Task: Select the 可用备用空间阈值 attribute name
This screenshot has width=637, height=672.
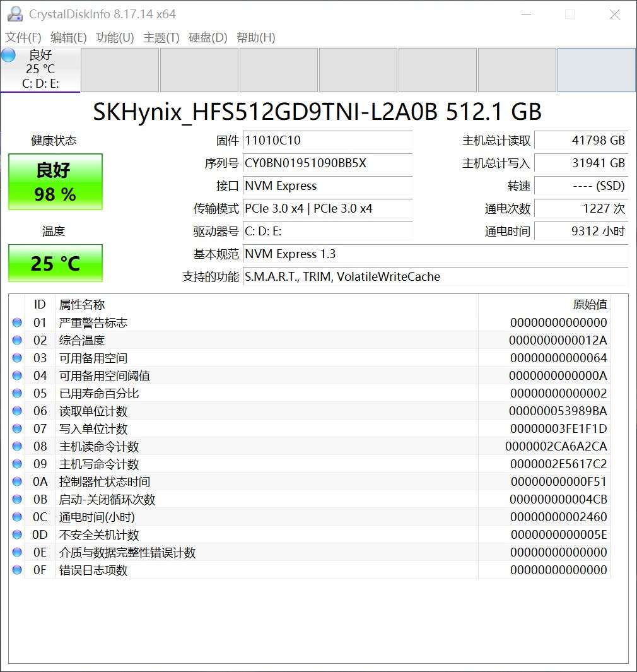Action: (105, 376)
